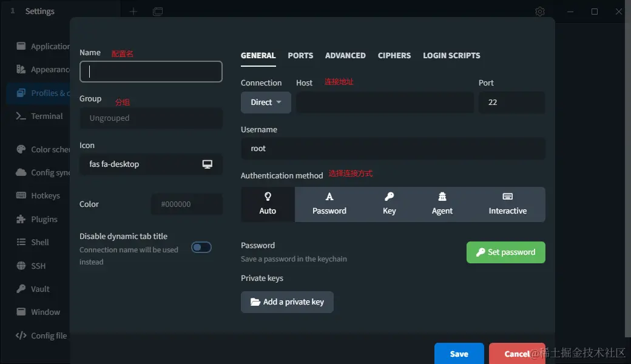Save the SSH profile
Screen dimensions: 631x364
pyautogui.click(x=459, y=354)
